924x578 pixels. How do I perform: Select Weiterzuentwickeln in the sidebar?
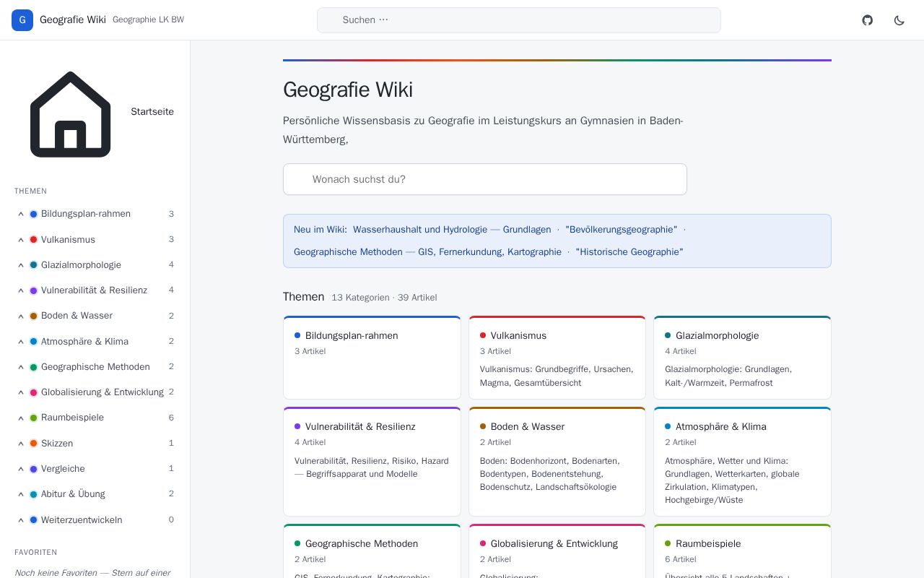pos(82,520)
